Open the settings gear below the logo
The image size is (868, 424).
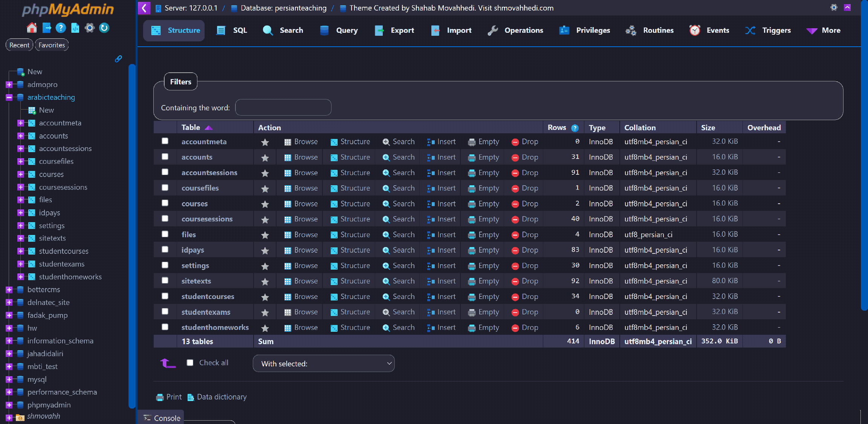click(90, 27)
